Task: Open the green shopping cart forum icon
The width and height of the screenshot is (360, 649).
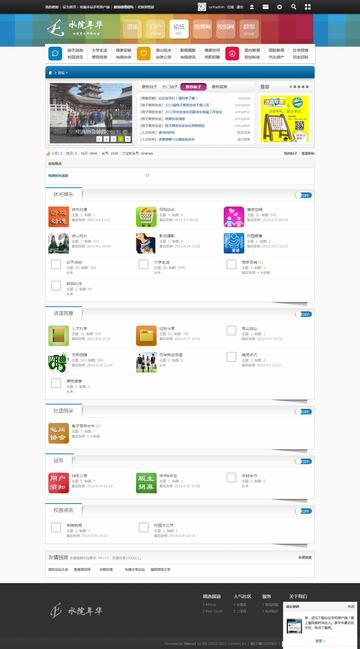Action: (x=146, y=217)
